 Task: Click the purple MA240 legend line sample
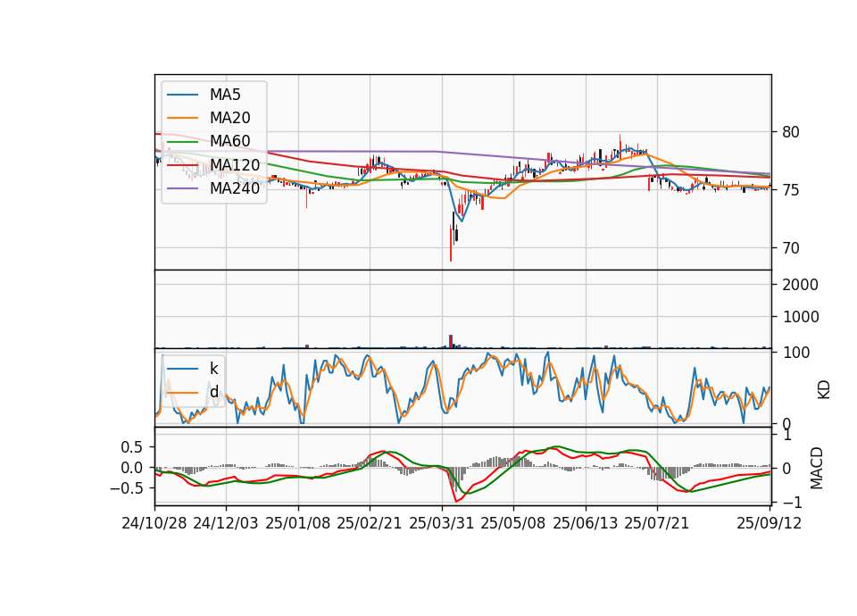click(x=182, y=188)
